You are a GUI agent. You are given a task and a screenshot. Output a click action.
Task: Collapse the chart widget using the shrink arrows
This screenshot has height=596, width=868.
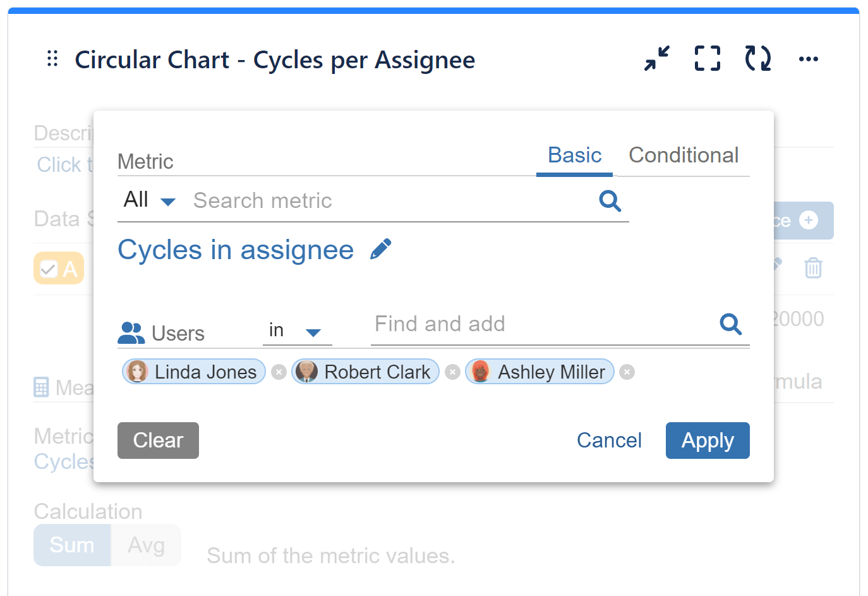656,58
